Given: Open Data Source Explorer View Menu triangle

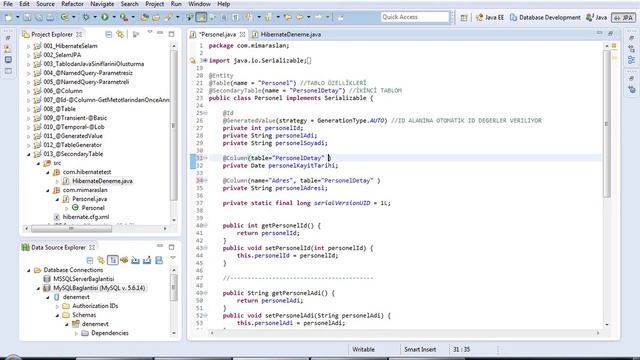Looking at the screenshot, I should (x=173, y=258).
